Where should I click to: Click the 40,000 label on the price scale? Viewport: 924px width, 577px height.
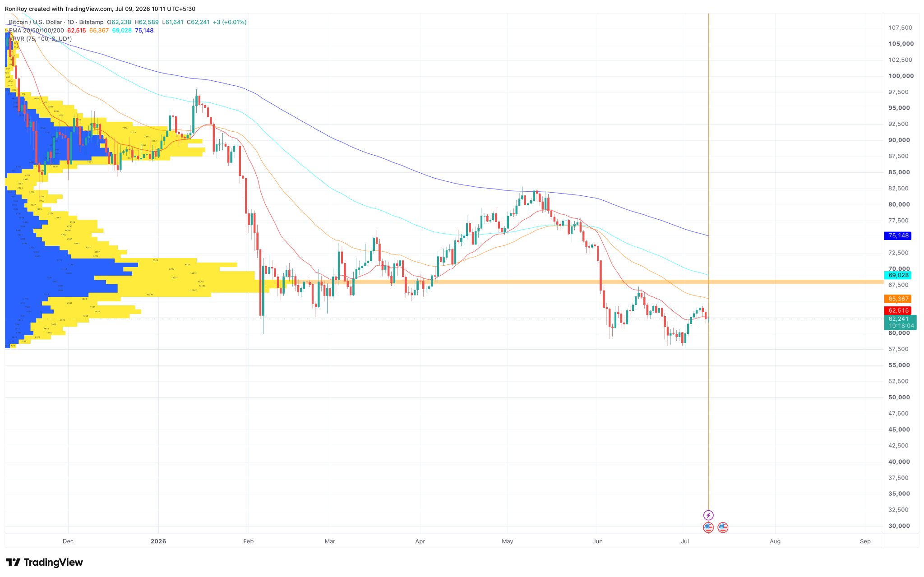click(x=899, y=462)
